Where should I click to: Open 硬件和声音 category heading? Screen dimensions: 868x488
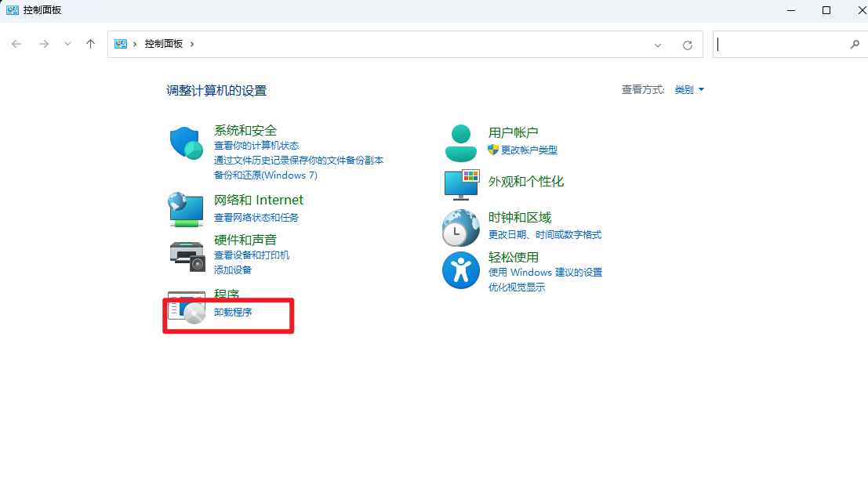point(245,240)
